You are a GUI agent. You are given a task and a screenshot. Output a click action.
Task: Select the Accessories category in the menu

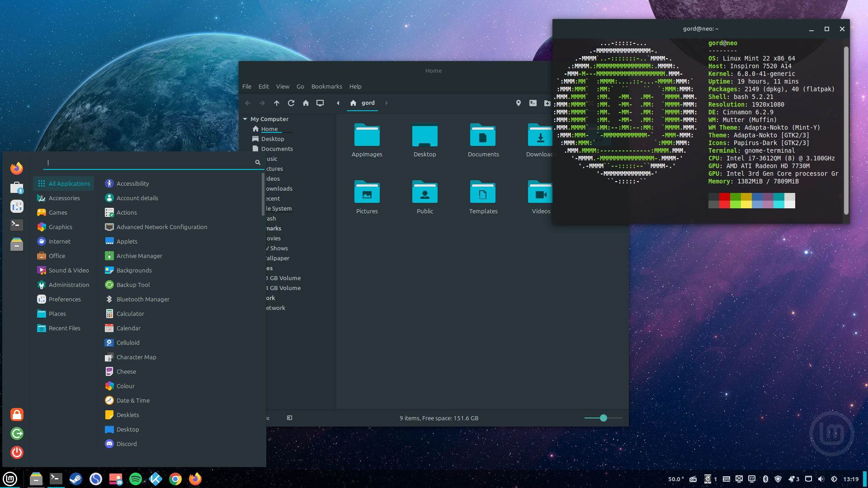[x=64, y=198]
